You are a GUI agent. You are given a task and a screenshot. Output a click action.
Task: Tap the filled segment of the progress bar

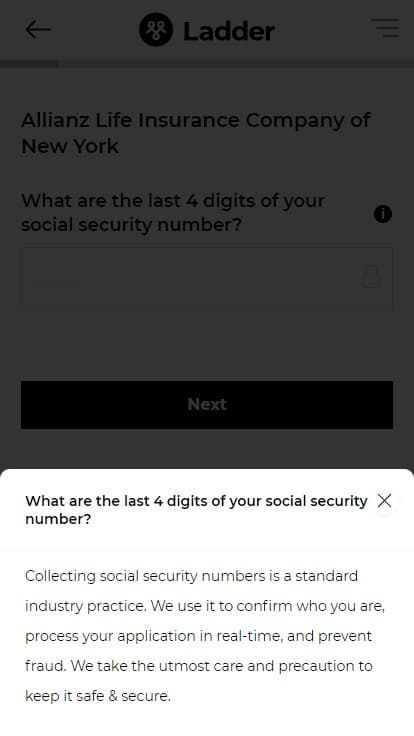30,63
